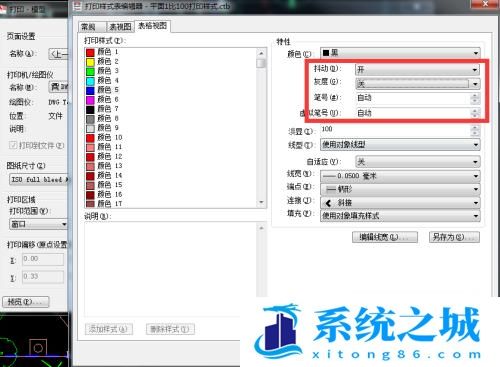Click the 另存为 button
Viewport: 500px width, 367px height.
tap(454, 237)
